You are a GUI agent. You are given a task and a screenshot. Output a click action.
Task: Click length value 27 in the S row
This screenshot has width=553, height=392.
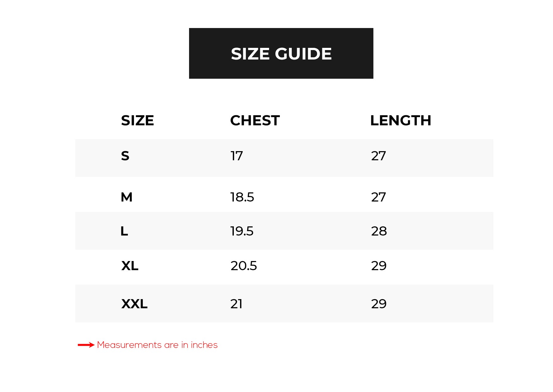378,156
